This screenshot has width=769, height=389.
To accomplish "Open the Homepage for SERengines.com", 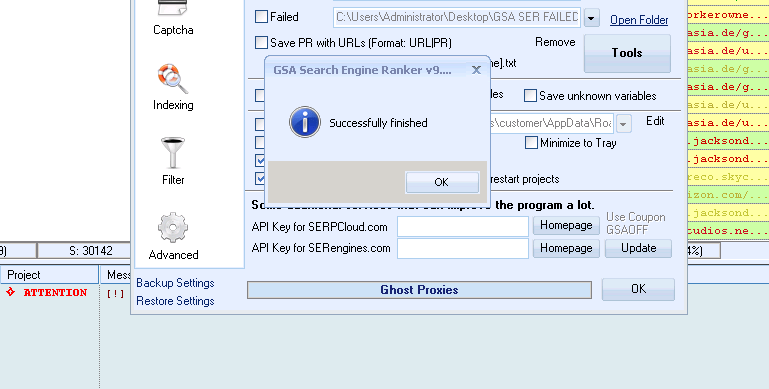I will click(566, 248).
